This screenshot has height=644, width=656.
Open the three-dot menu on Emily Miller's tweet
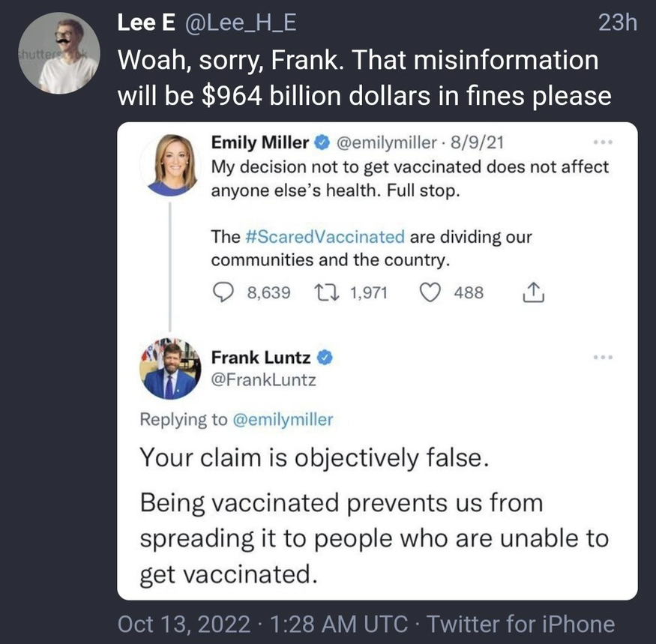coord(601,141)
